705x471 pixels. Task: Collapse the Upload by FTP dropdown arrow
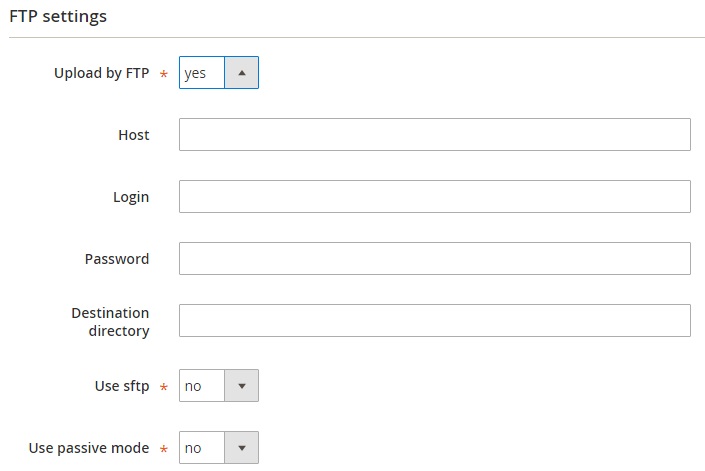[241, 73]
